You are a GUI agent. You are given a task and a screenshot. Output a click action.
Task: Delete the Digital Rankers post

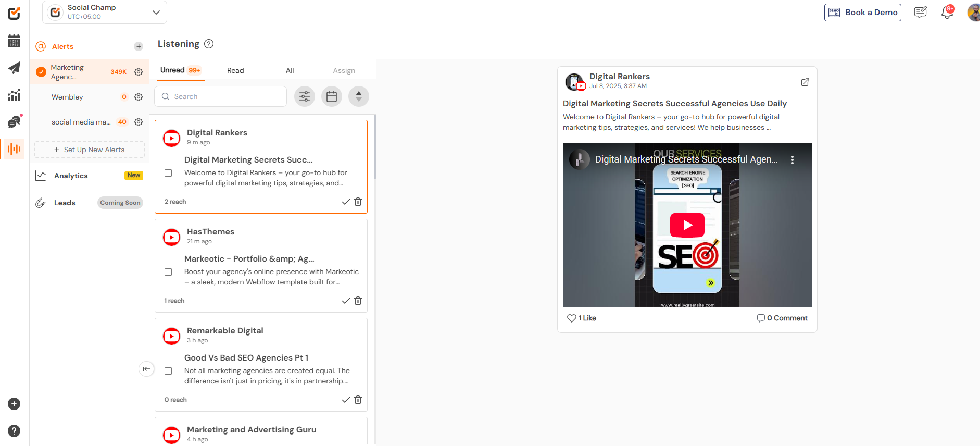pyautogui.click(x=358, y=202)
